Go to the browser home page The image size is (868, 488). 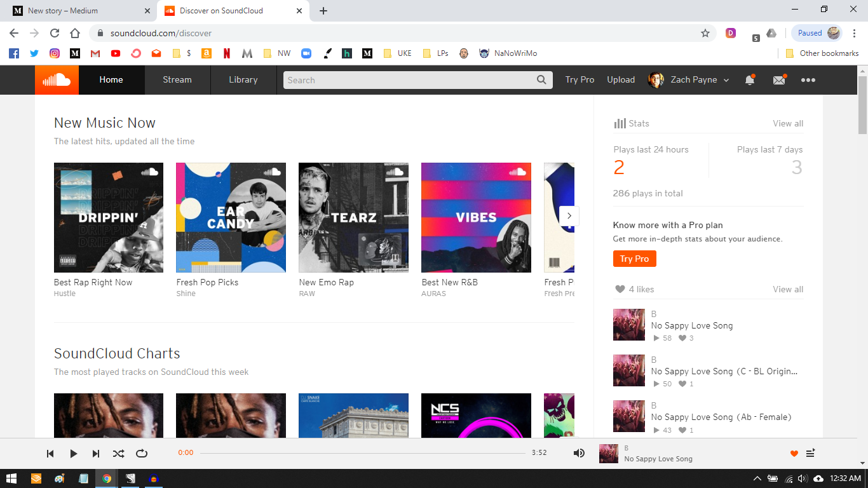(75, 33)
